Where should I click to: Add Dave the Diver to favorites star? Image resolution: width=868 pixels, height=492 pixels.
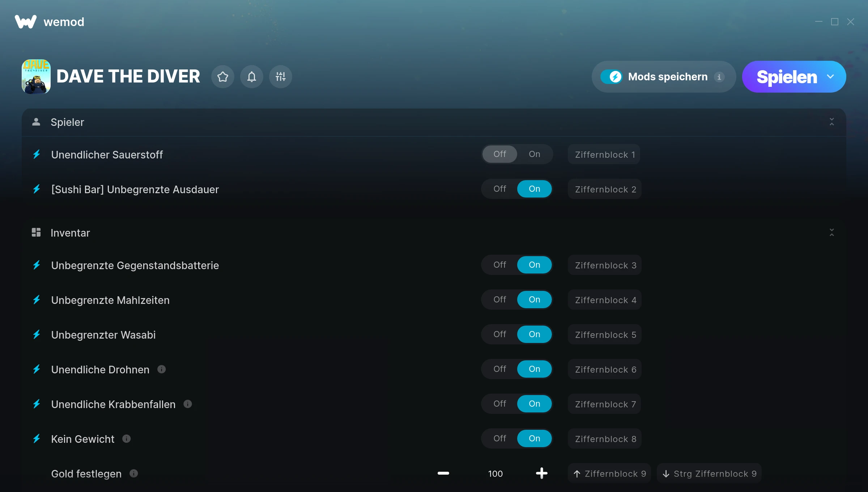[223, 77]
